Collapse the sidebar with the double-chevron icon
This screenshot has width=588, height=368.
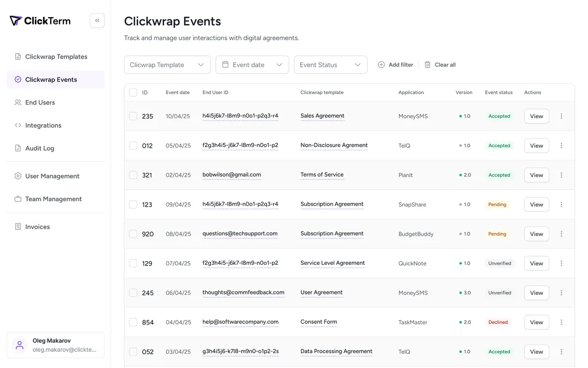[x=97, y=21]
